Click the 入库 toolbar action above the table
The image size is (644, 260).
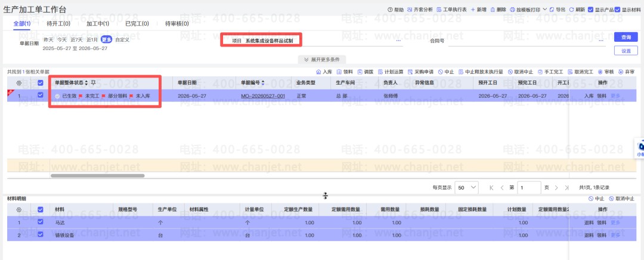coord(324,72)
